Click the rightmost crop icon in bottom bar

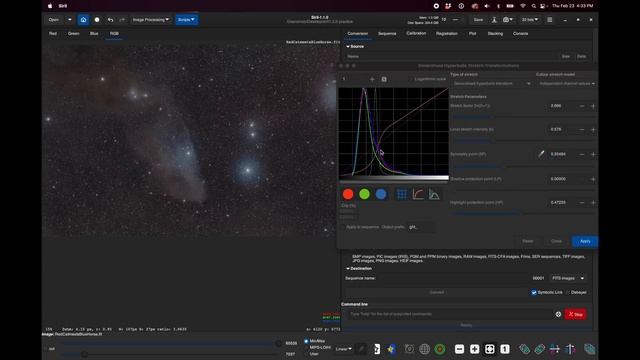(x=589, y=349)
